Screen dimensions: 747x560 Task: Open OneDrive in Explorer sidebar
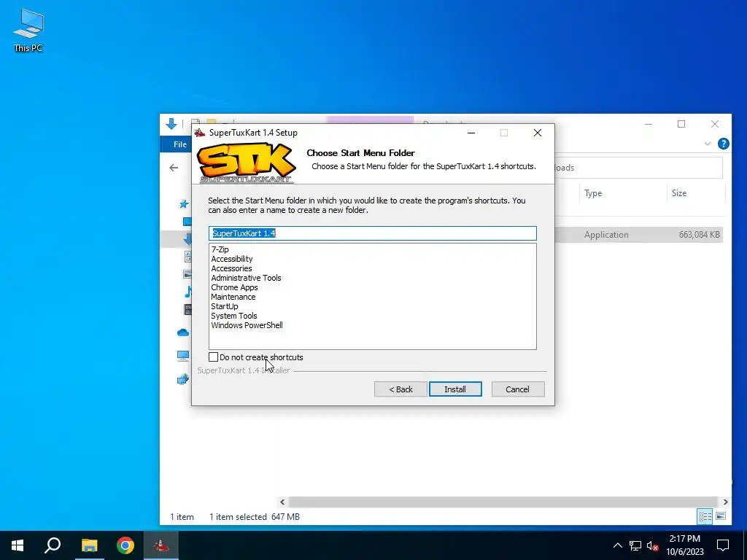point(183,332)
